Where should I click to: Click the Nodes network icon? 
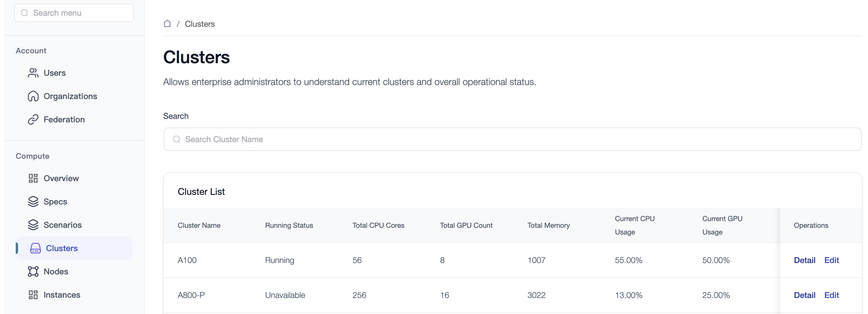33,271
